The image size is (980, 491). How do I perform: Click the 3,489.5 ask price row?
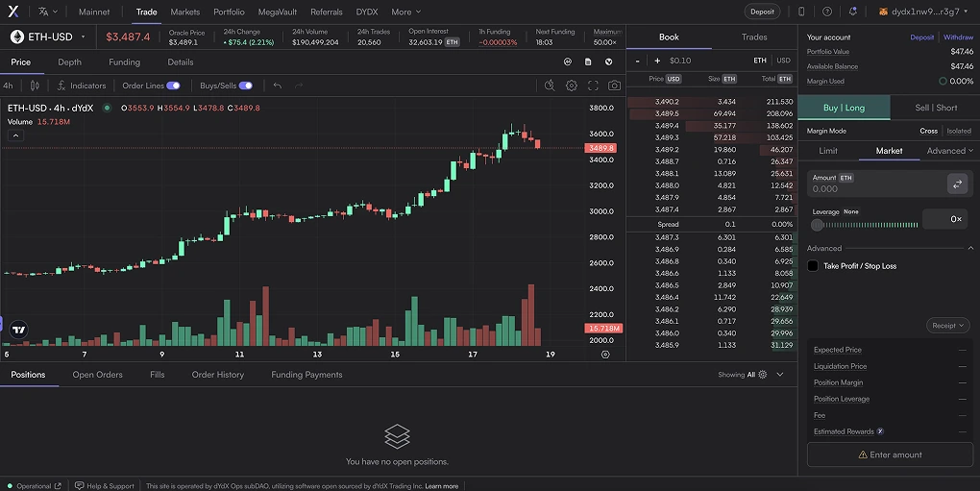[711, 113]
